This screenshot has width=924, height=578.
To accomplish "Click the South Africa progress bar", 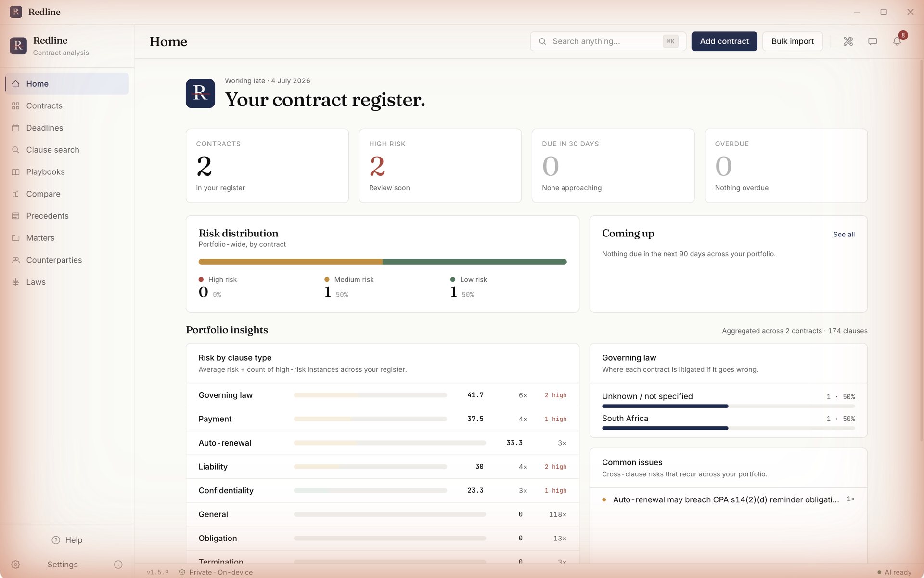I will coord(729,428).
